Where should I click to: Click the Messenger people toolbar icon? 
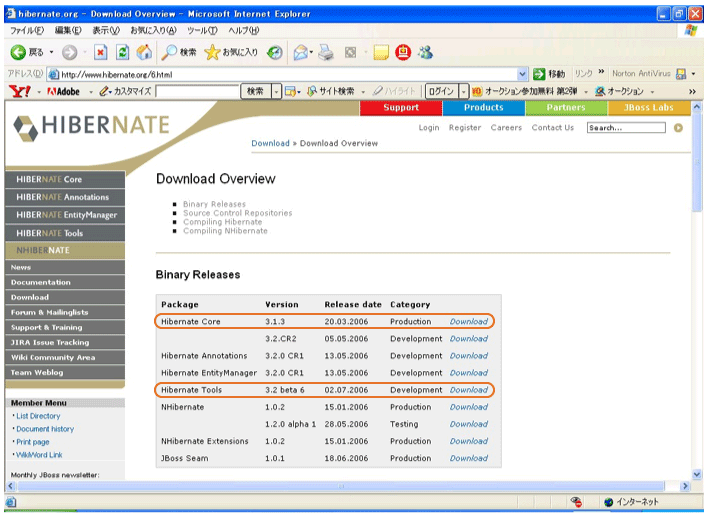point(425,53)
